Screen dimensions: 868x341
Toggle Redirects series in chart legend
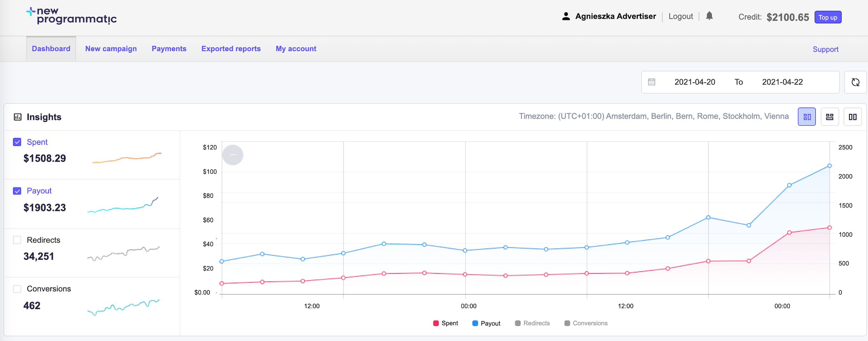[532, 323]
